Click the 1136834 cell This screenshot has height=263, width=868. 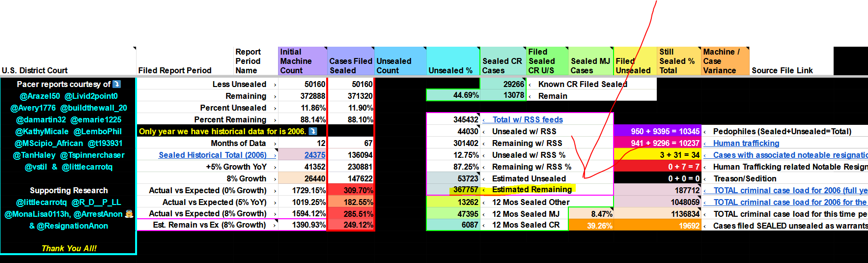tap(658, 214)
